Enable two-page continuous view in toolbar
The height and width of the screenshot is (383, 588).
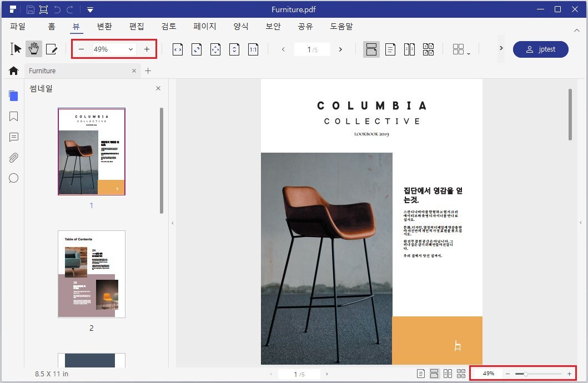click(428, 49)
